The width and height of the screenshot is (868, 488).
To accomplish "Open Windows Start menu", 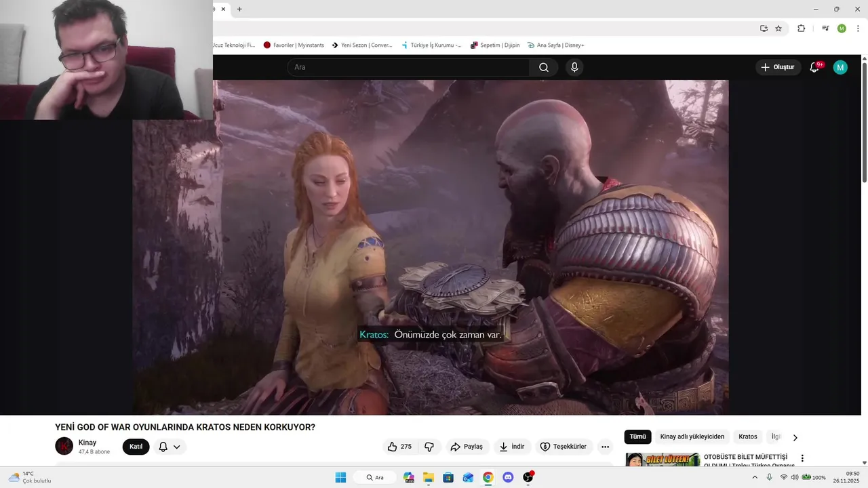I will click(340, 477).
